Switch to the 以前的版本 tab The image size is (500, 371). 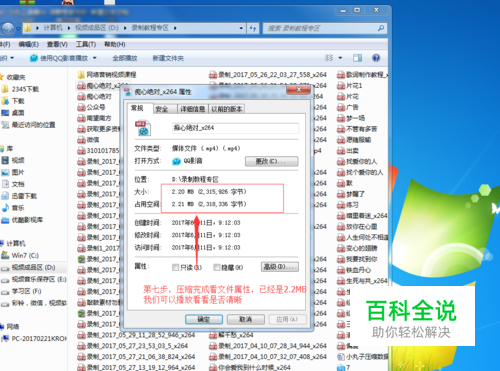pos(227,109)
